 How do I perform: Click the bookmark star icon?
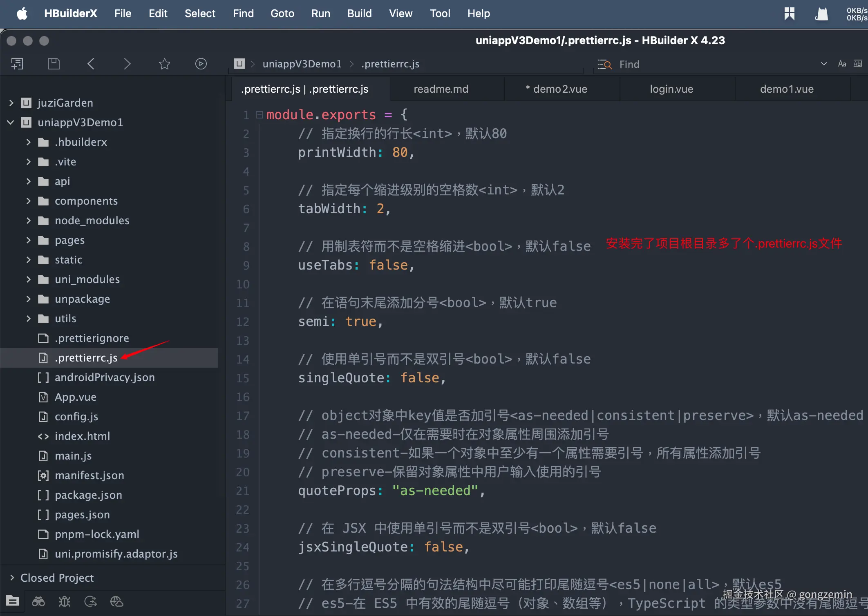tap(164, 64)
